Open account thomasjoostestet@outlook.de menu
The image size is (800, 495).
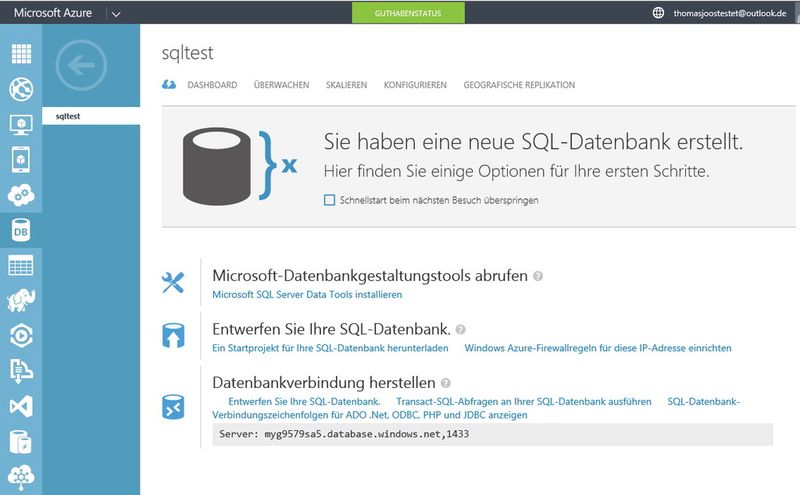point(730,13)
